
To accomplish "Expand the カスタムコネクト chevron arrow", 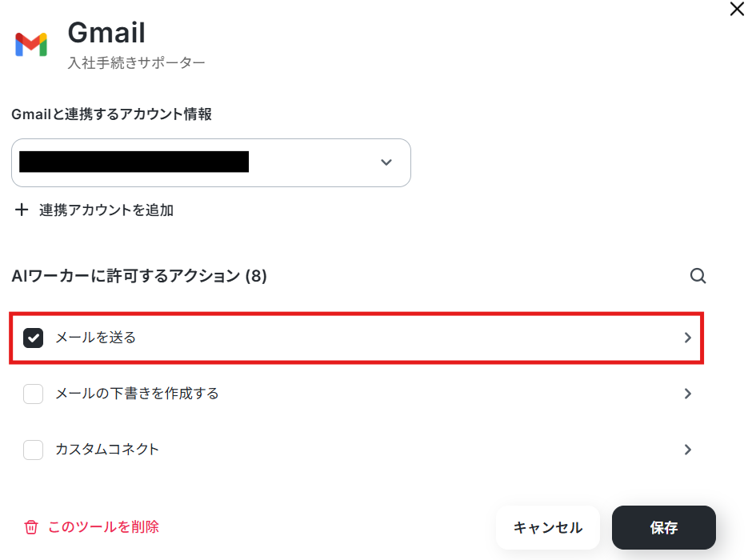I will (x=688, y=450).
